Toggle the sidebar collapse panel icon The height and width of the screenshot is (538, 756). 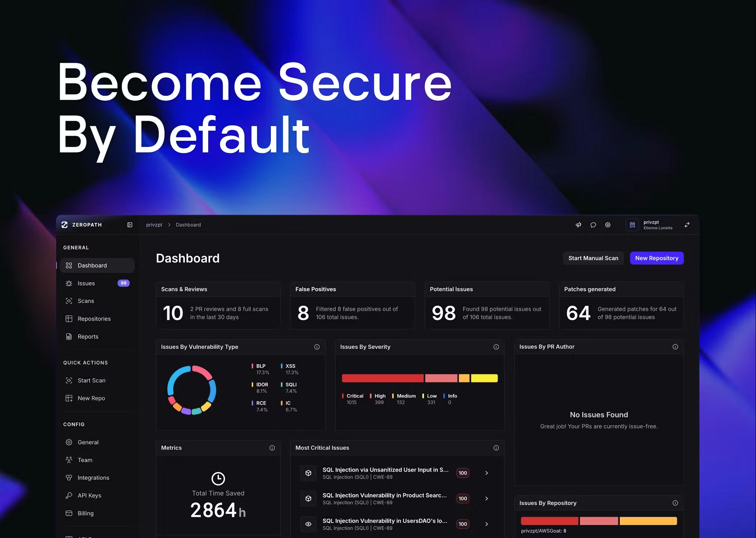(x=130, y=225)
